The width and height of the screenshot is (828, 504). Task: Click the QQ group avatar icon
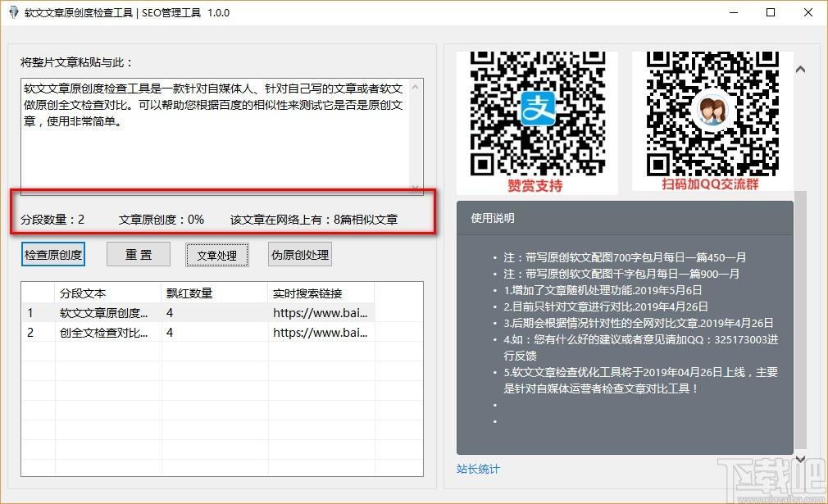point(712,111)
